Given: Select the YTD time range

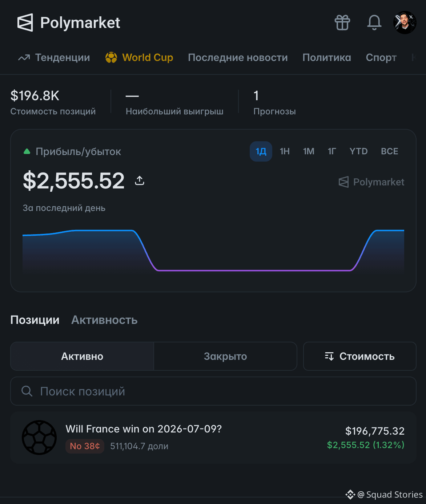Looking at the screenshot, I should click(x=358, y=151).
